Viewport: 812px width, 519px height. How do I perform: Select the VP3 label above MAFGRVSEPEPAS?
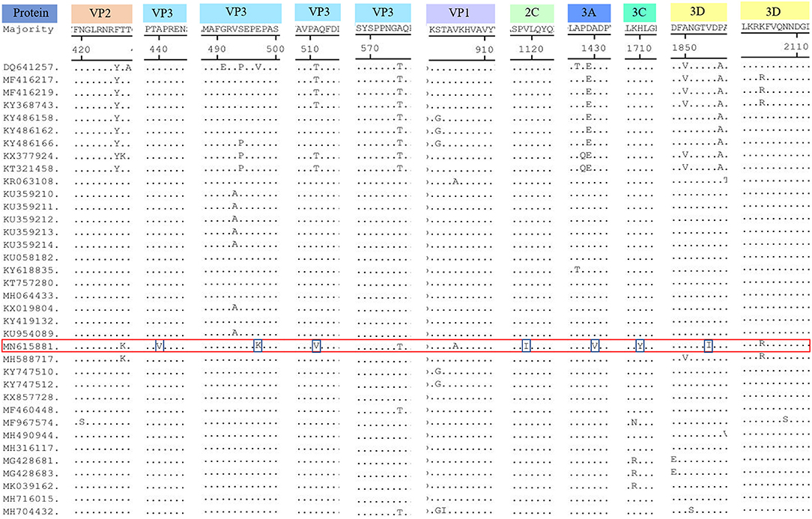[x=240, y=13]
